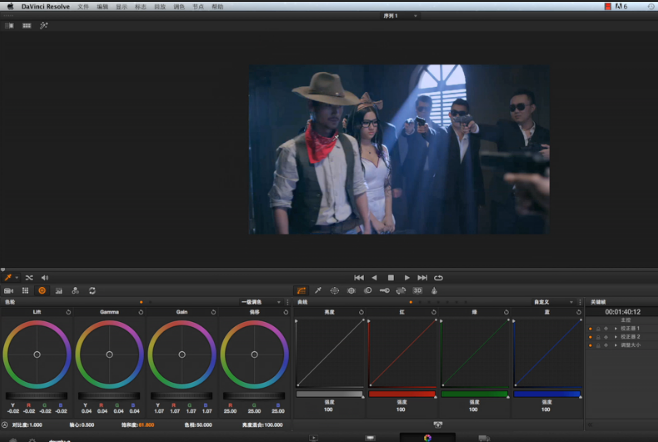Open the 节点 menu
The width and height of the screenshot is (658, 442).
point(198,7)
